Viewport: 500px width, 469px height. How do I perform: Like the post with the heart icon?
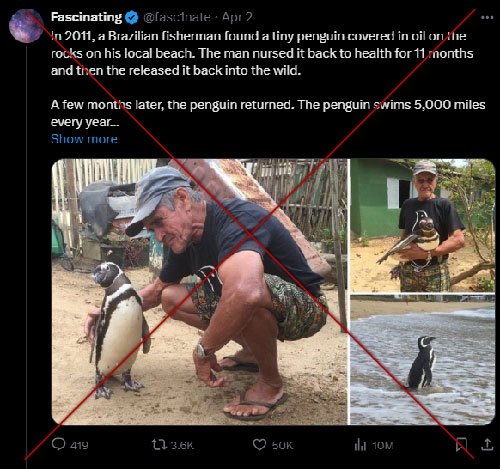coord(259,445)
